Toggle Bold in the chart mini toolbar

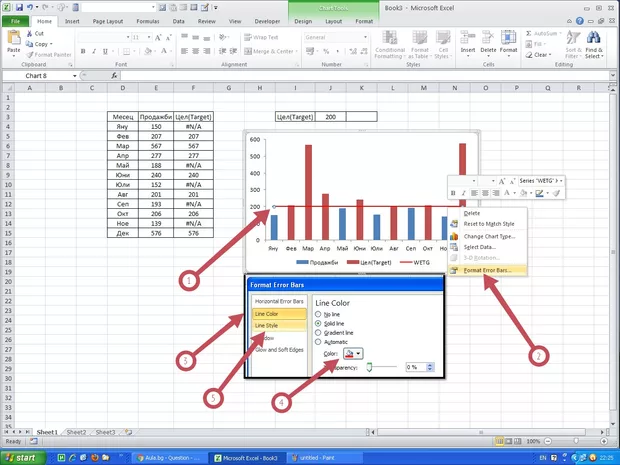pos(453,193)
